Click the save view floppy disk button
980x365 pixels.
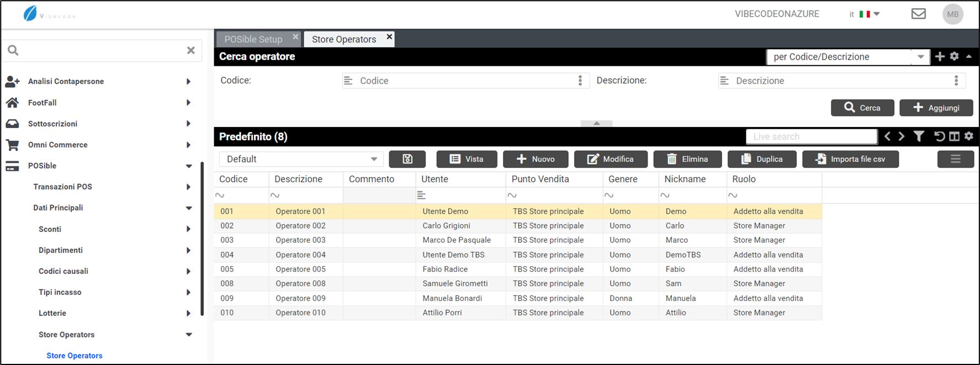pyautogui.click(x=407, y=159)
